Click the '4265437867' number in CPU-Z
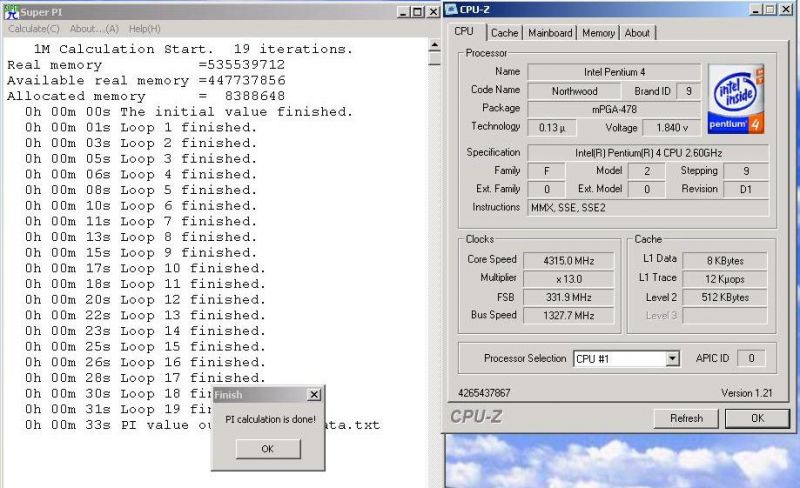This screenshot has height=488, width=800. click(x=484, y=393)
